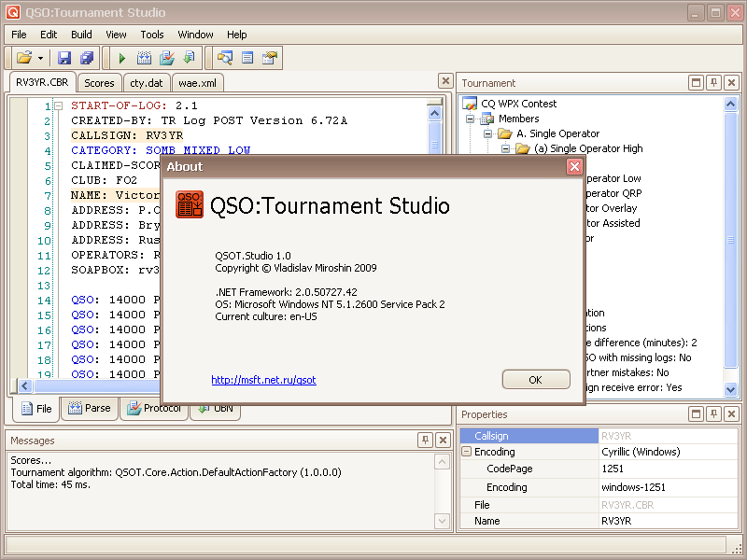This screenshot has height=560, width=747.
Task: Collapse the A. Single Operator node
Action: 487,133
